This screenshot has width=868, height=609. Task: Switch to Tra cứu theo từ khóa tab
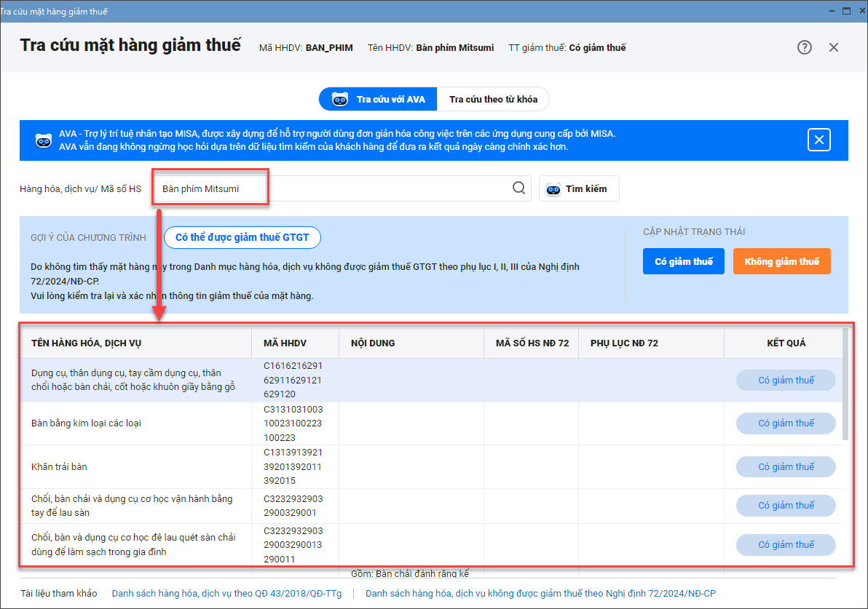coord(493,99)
